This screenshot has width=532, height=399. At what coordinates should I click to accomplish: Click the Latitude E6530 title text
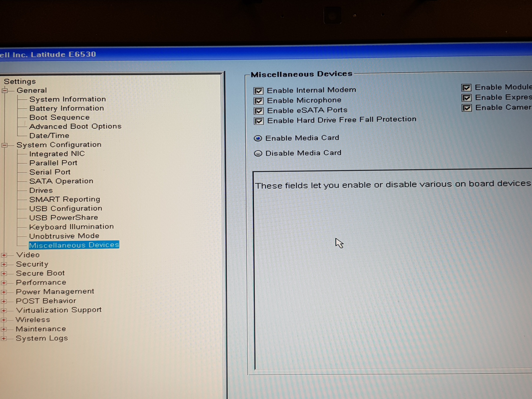click(x=63, y=54)
